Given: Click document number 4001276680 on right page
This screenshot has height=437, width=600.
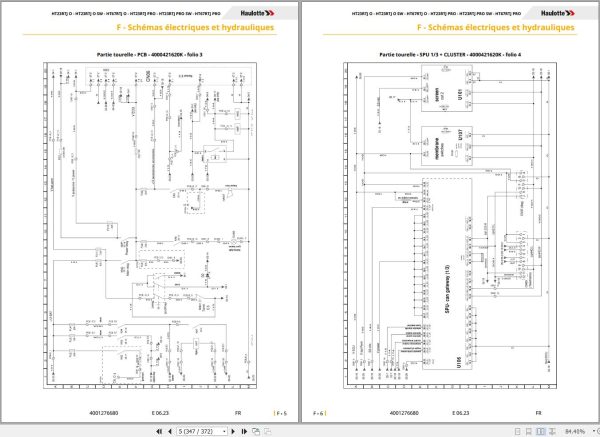Looking at the screenshot, I should 404,413.
